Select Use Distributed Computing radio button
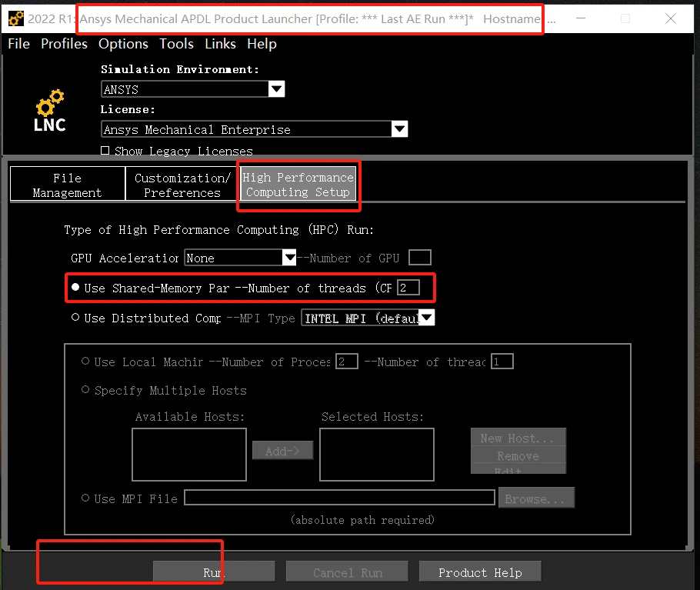The width and height of the screenshot is (700, 590). tap(75, 317)
